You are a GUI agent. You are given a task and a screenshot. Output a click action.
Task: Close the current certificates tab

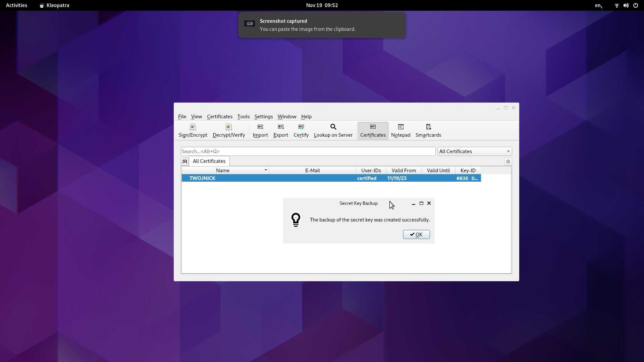tap(508, 162)
